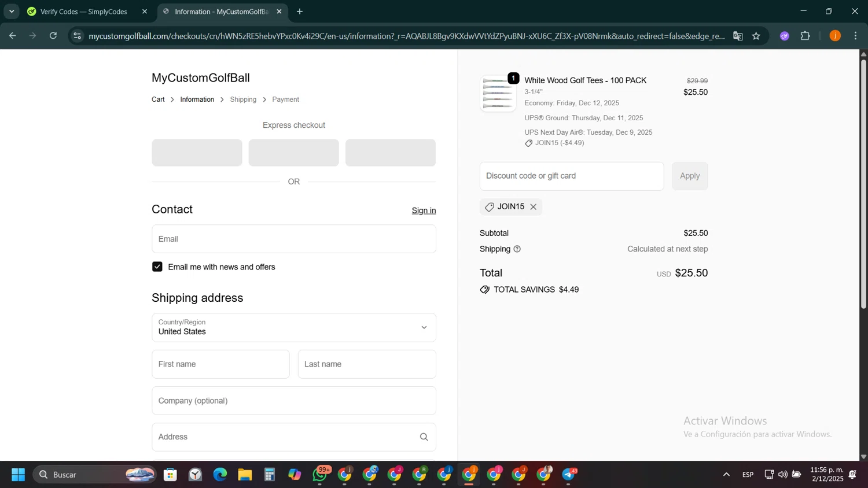Open site information icon in address bar
The width and height of the screenshot is (868, 488).
point(77,36)
